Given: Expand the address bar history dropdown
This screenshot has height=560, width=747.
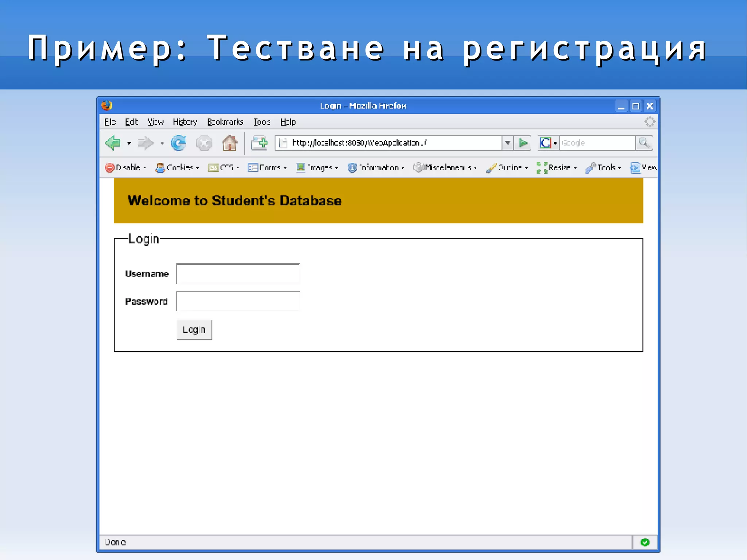Looking at the screenshot, I should [507, 143].
